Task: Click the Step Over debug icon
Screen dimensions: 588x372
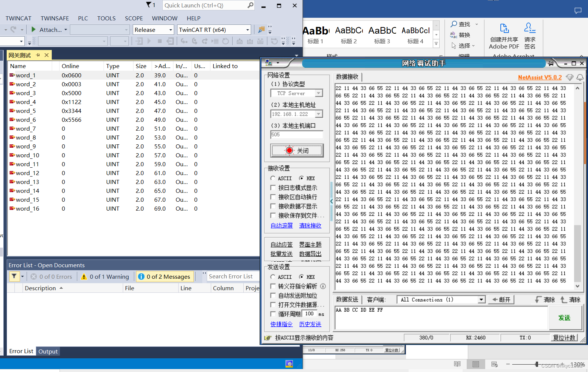Action: [x=194, y=41]
